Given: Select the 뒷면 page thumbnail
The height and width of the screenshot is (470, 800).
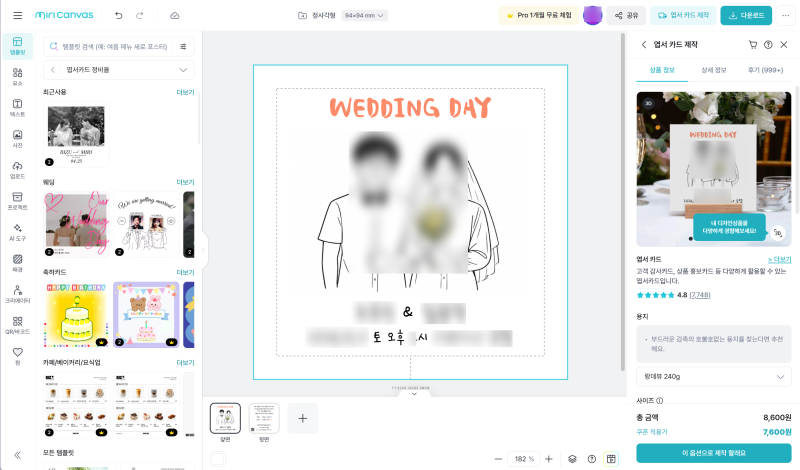Looking at the screenshot, I should coord(264,418).
